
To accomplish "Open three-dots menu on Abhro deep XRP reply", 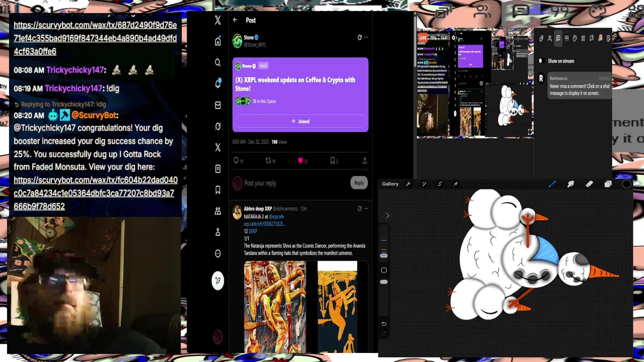I will pyautogui.click(x=366, y=209).
